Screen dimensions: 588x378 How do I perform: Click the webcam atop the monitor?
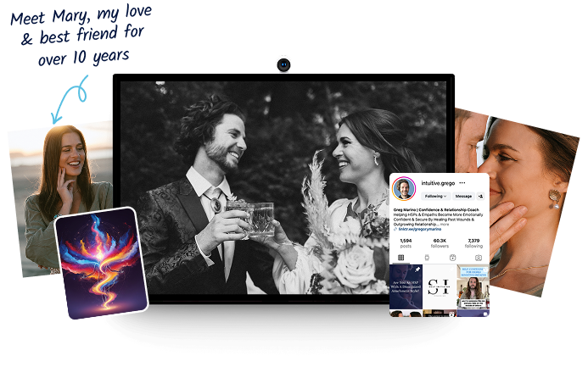coord(283,64)
